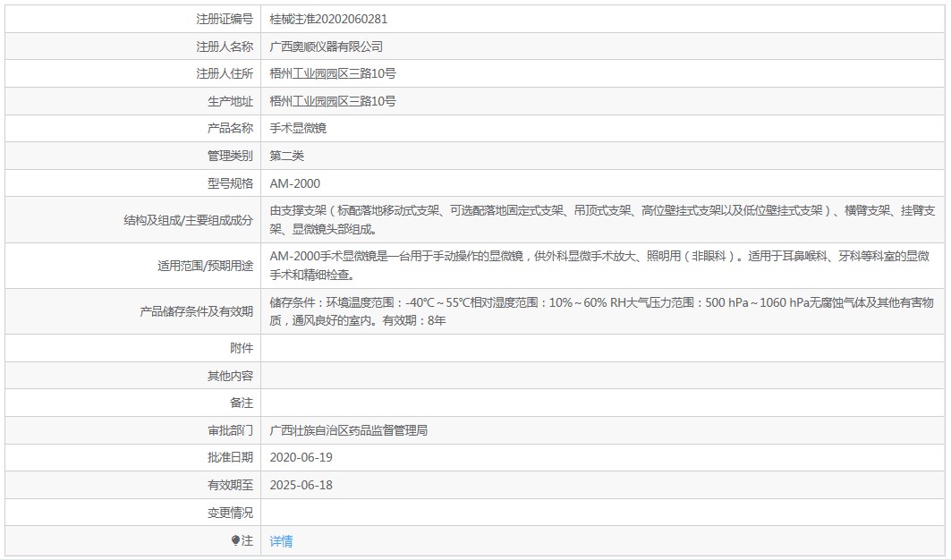This screenshot has height=560, width=951.
Task: Click the 管理类别 row label
Action: [x=230, y=156]
